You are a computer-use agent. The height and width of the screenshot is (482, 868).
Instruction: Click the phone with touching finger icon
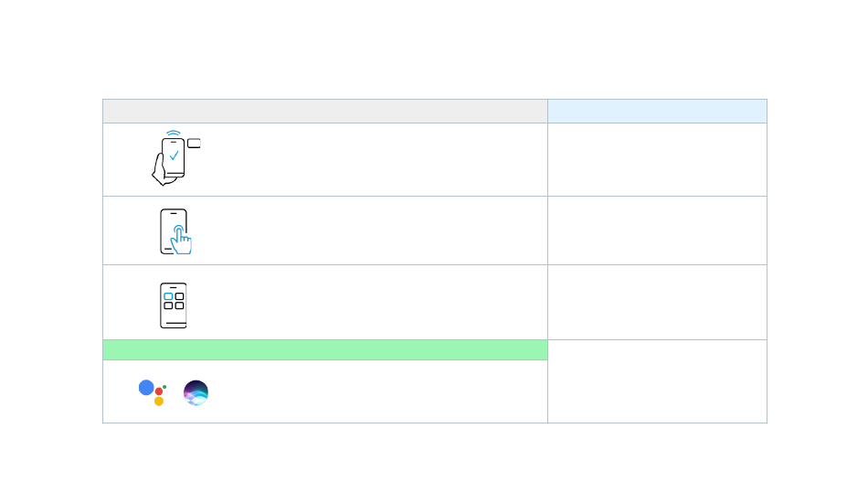click(x=174, y=231)
